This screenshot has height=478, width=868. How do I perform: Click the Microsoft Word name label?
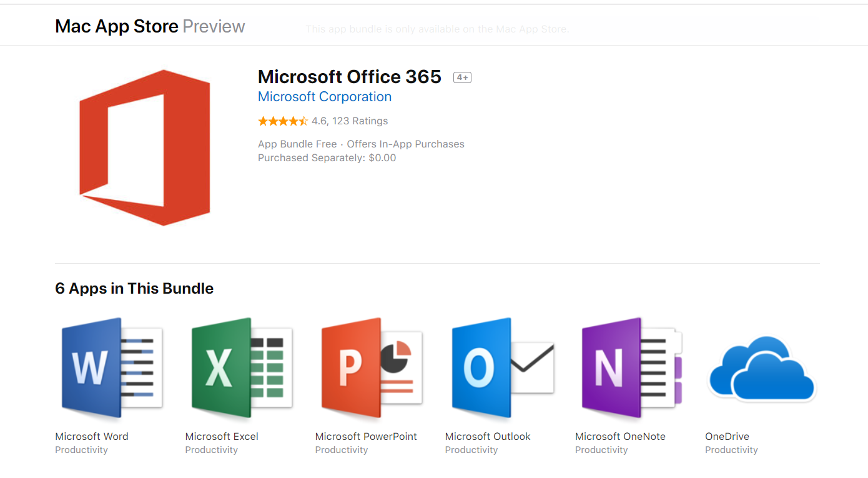pos(92,436)
